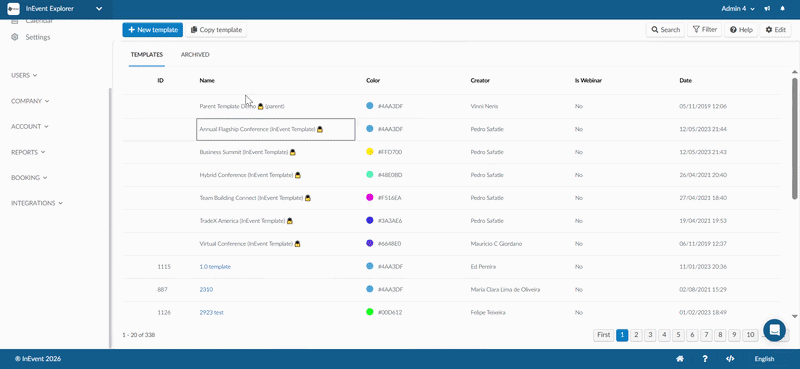Open the 2923 test template link
The height and width of the screenshot is (369, 800).
point(211,312)
